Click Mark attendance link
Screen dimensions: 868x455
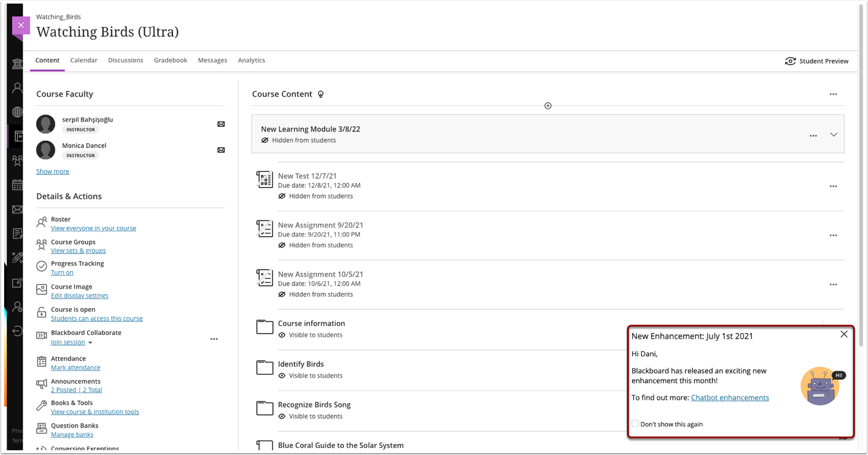[76, 368]
